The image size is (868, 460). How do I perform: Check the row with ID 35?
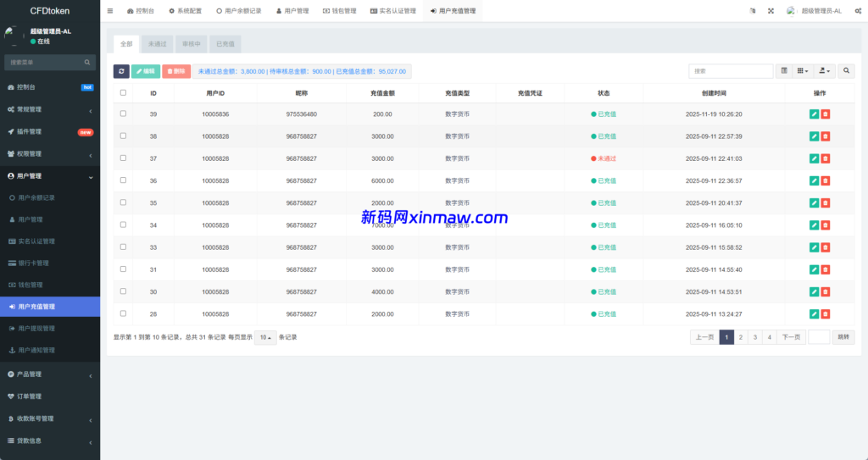click(x=123, y=202)
